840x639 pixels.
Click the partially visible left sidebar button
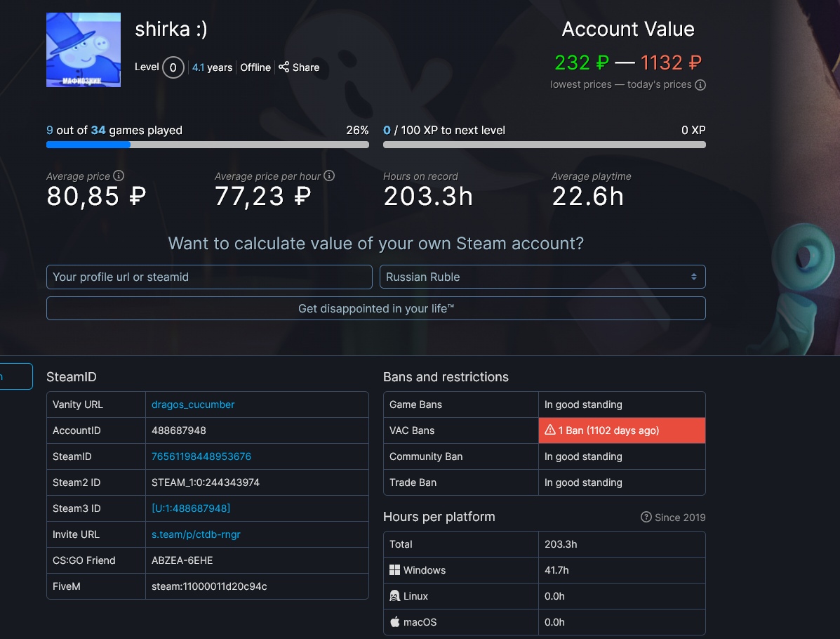16,376
